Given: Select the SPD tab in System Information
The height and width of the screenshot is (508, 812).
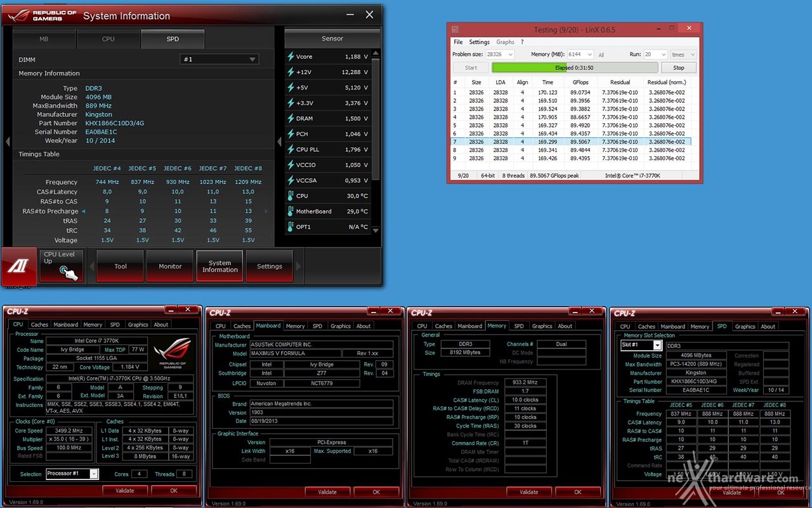Looking at the screenshot, I should [x=173, y=39].
